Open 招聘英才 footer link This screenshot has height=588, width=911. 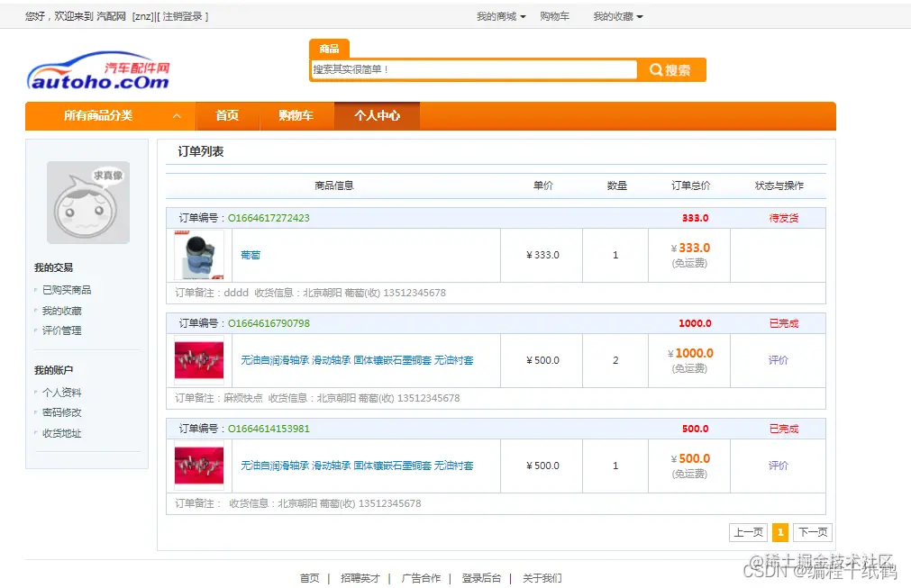tap(360, 578)
